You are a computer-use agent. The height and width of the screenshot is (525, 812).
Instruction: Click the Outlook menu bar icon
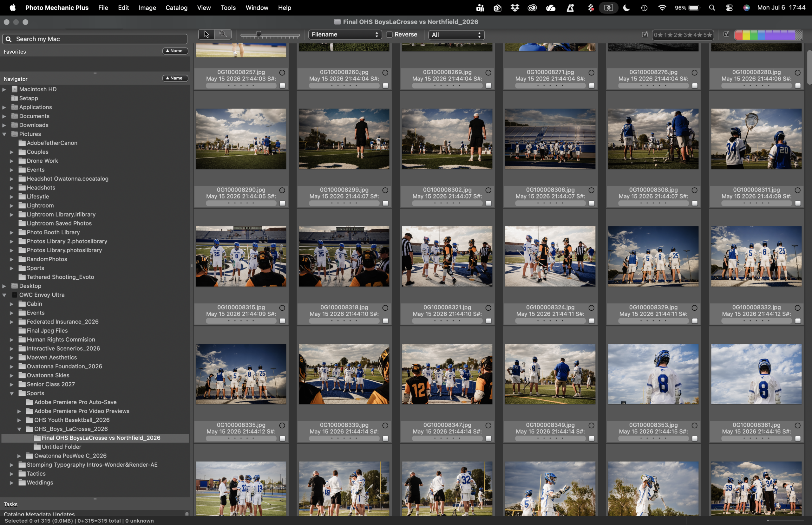[x=497, y=8]
